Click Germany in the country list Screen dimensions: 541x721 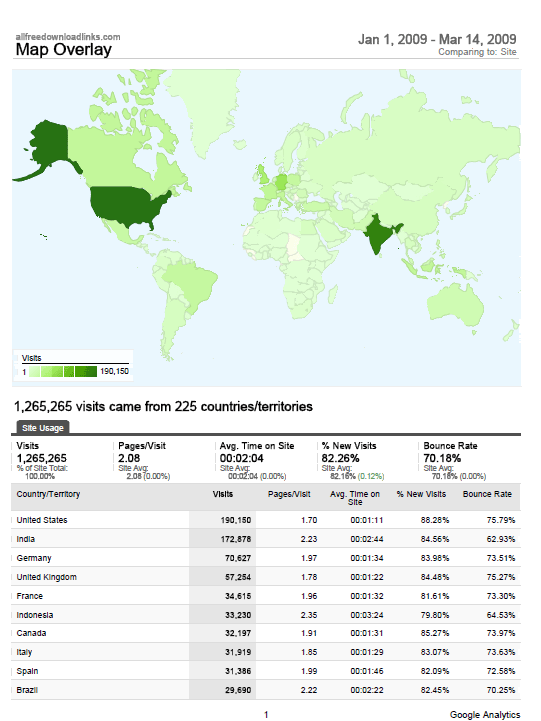pos(34,558)
